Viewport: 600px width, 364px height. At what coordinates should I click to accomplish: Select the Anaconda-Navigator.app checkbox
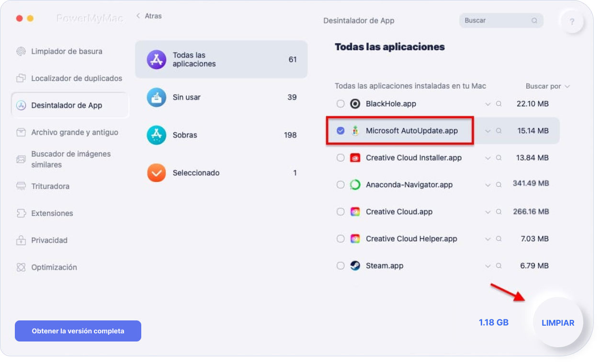340,185
